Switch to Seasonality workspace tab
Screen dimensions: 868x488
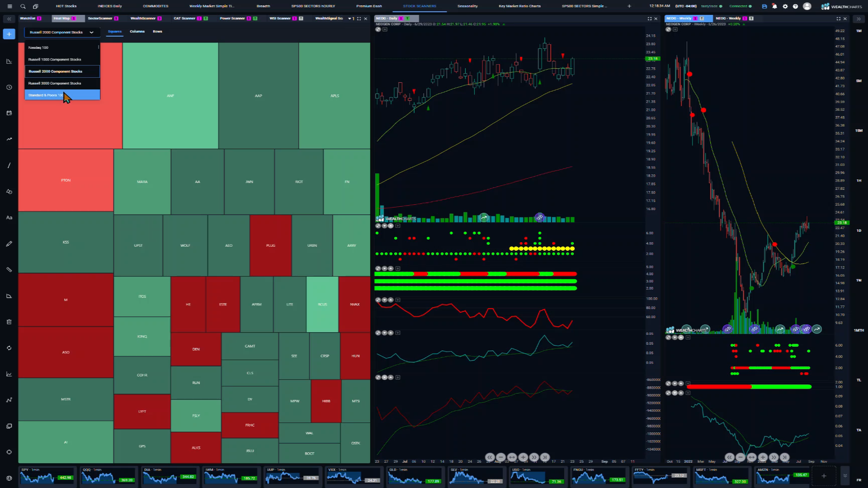467,6
